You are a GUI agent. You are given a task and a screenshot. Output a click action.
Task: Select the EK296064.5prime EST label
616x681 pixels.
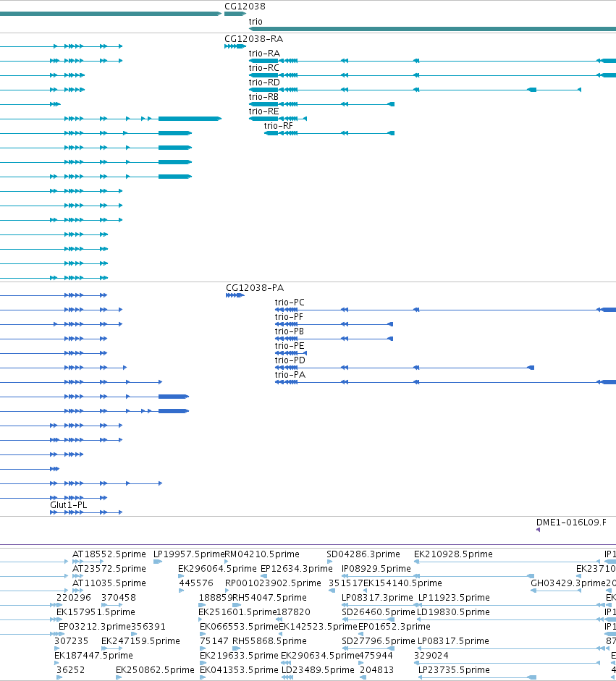click(x=217, y=569)
